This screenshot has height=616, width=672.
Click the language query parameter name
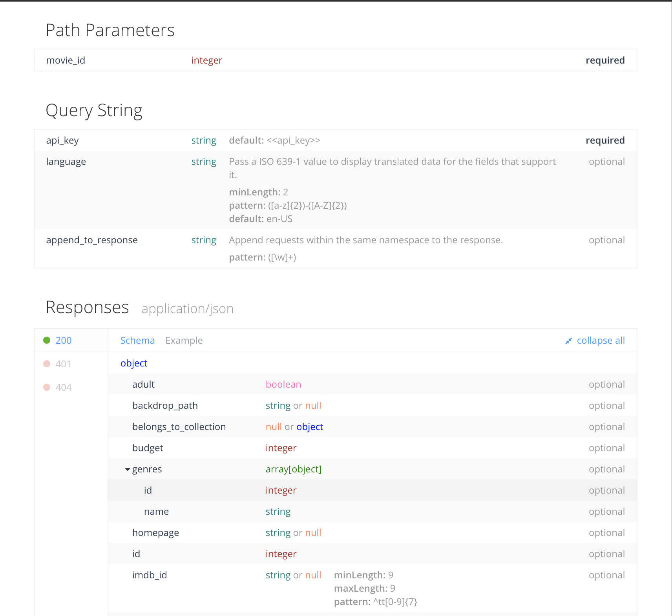click(x=66, y=162)
